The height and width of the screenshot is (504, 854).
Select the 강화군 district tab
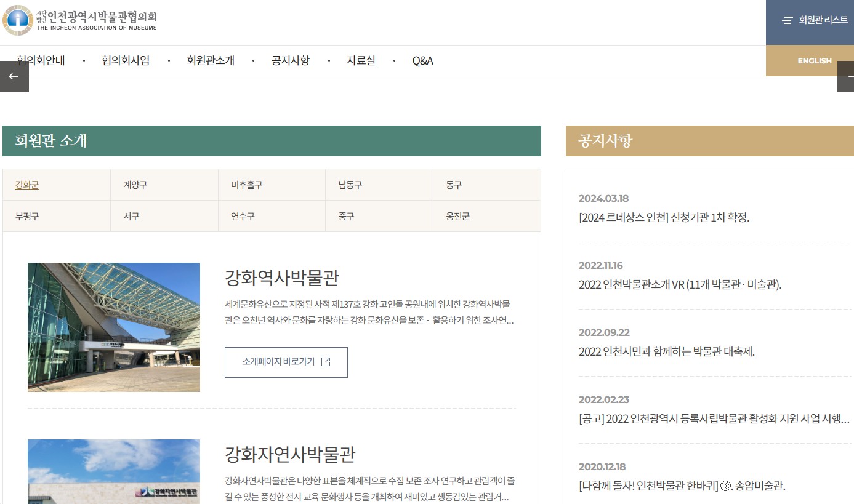pyautogui.click(x=57, y=185)
